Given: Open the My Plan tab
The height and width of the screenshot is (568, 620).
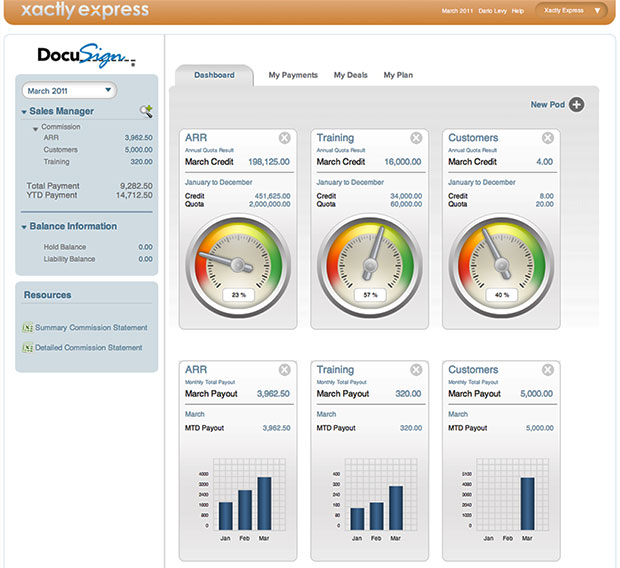Looking at the screenshot, I should tap(398, 75).
